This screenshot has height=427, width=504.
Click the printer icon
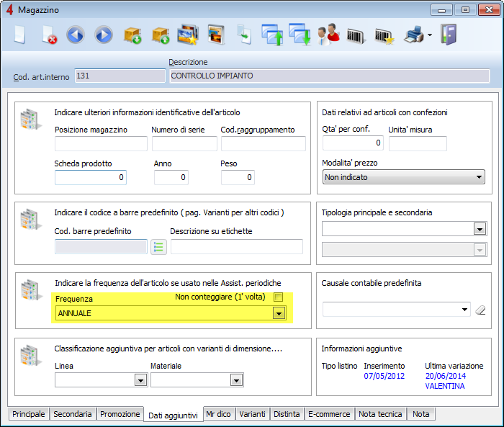click(x=414, y=35)
